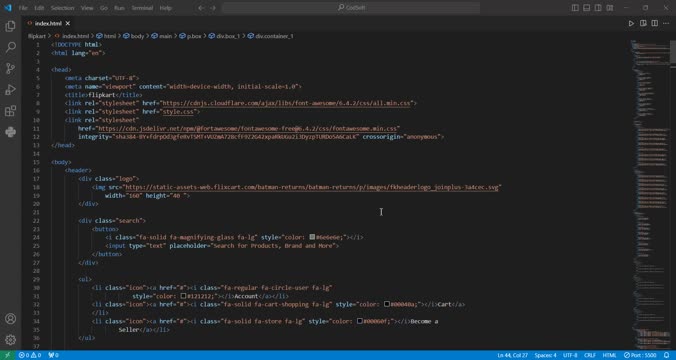Open Customize Layout icon
Image resolution: width=676 pixels, height=360 pixels.
click(x=610, y=8)
